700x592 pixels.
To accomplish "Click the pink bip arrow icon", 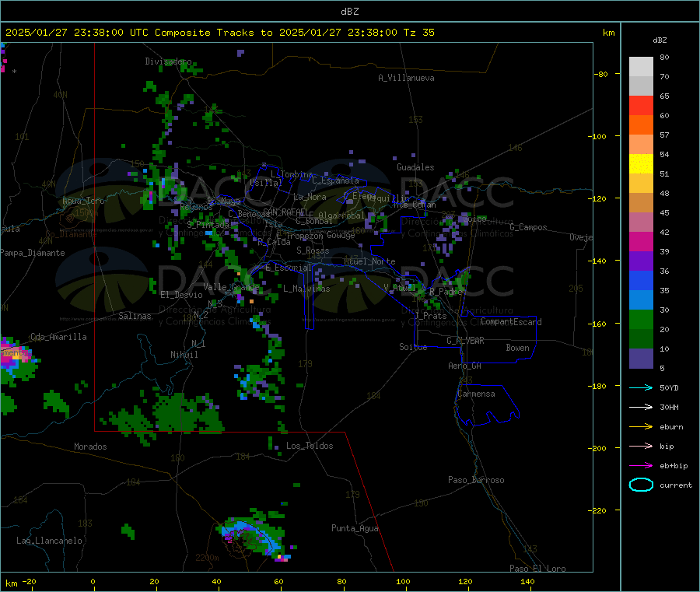I will 641,446.
